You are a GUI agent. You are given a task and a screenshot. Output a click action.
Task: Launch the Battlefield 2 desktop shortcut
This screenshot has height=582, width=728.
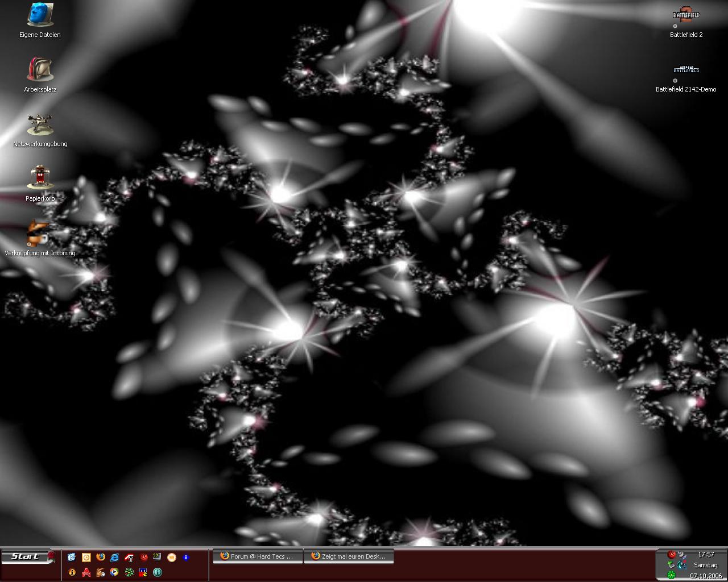[686, 16]
